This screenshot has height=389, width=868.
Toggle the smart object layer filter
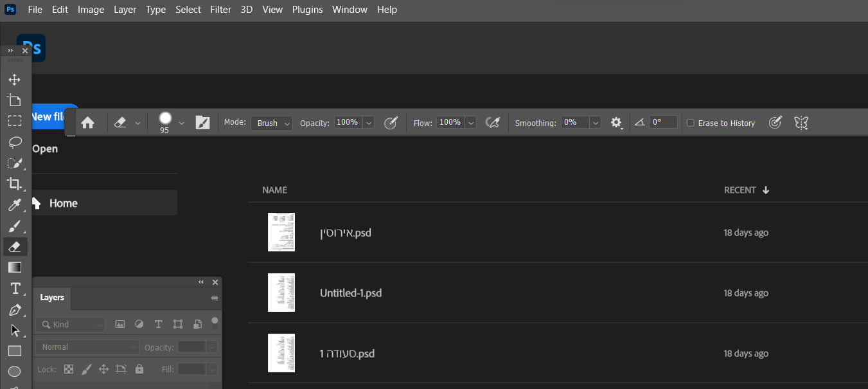click(198, 325)
